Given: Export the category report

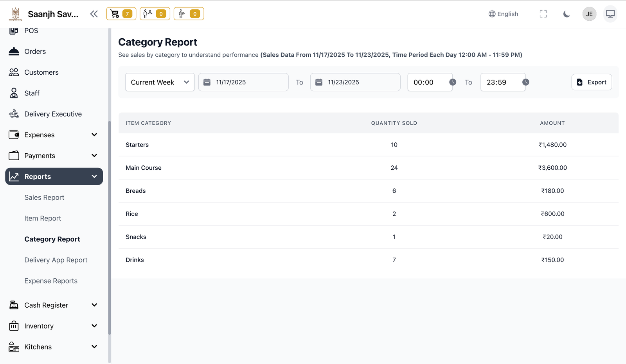Looking at the screenshot, I should coord(591,82).
